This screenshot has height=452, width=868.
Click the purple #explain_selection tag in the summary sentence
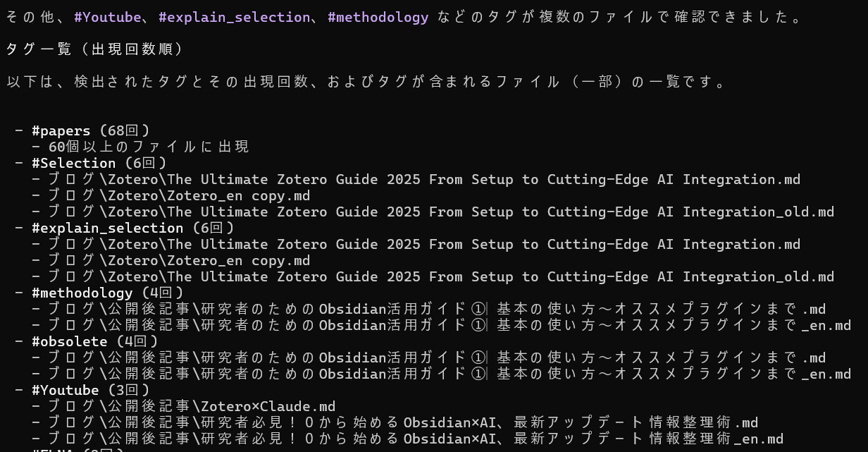[x=234, y=17]
